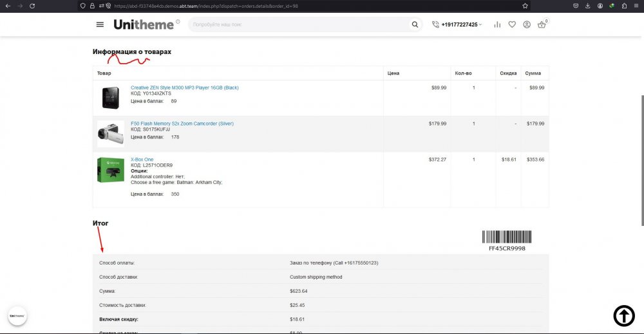Viewport: 644px width, 334px height.
Task: Click the $372.27 price cell
Action: pos(437,160)
